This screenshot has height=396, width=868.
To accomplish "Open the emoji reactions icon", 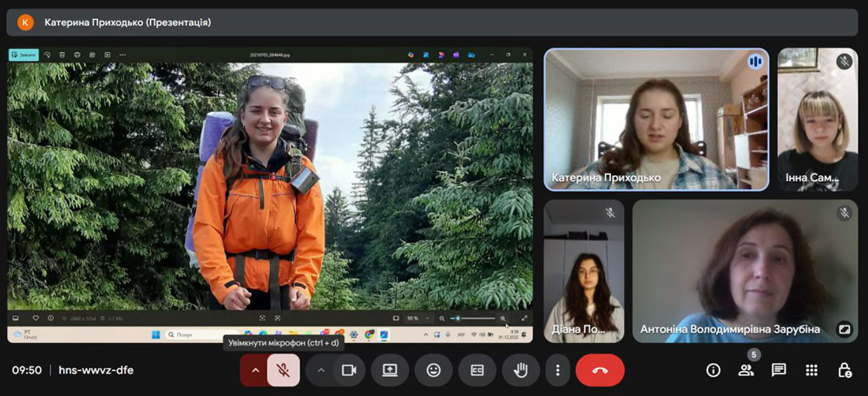I will (433, 370).
